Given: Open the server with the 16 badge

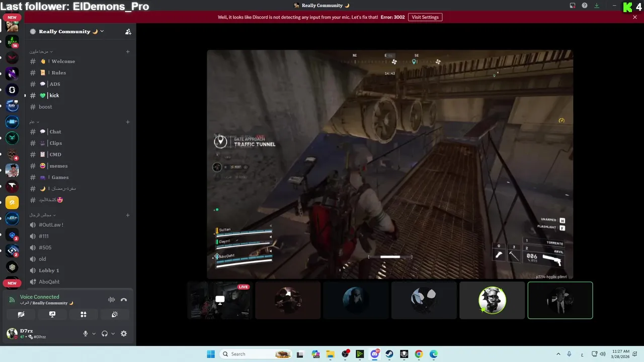Looking at the screenshot, I should click(x=12, y=42).
